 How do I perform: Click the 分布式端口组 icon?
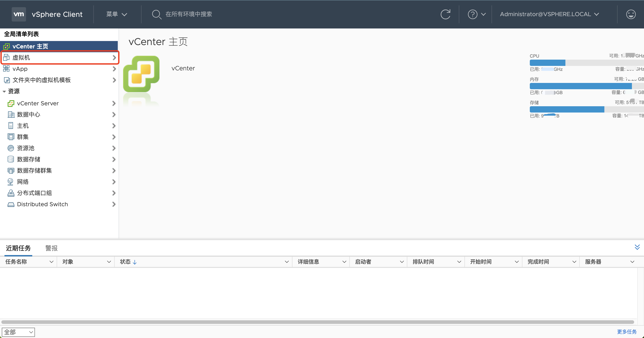pyautogui.click(x=11, y=193)
